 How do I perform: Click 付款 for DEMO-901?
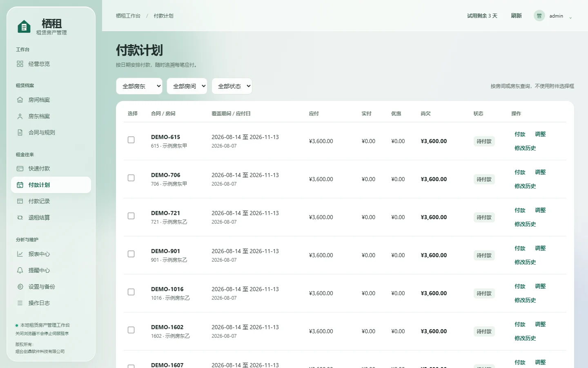[x=520, y=248]
